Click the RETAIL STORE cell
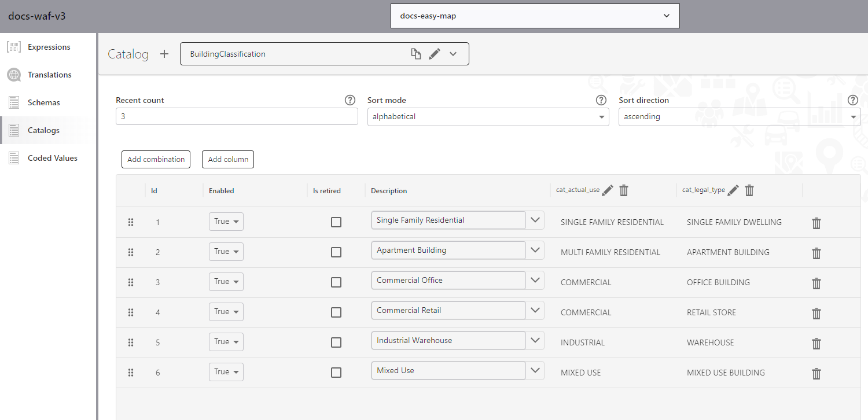 [x=711, y=312]
